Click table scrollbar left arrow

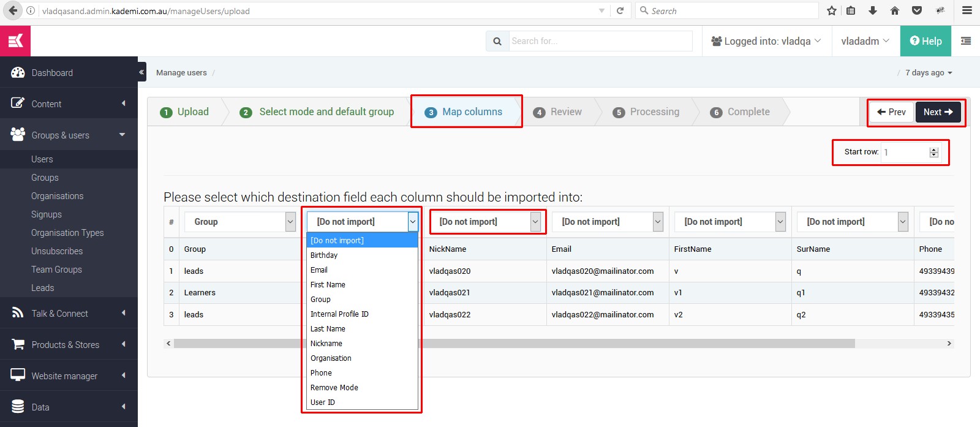[x=168, y=344]
